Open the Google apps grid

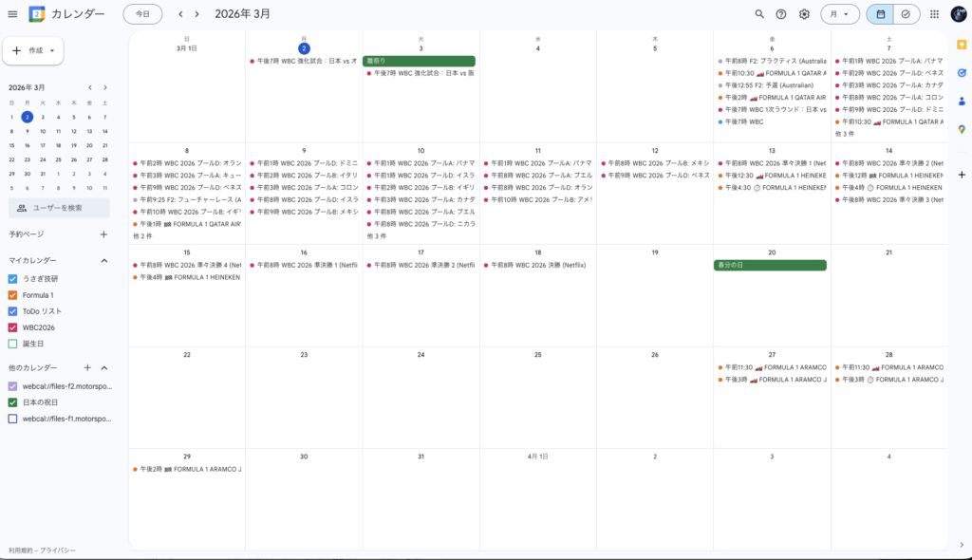[x=934, y=14]
